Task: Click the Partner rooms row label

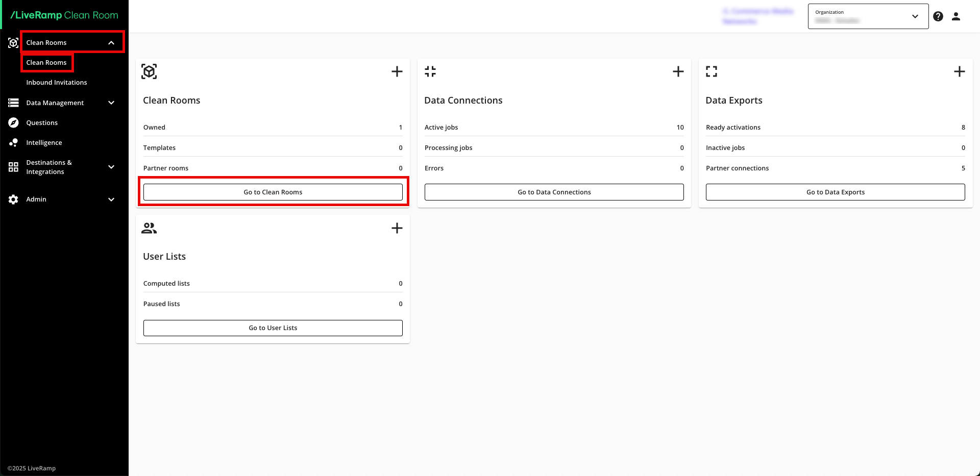Action: 166,168
